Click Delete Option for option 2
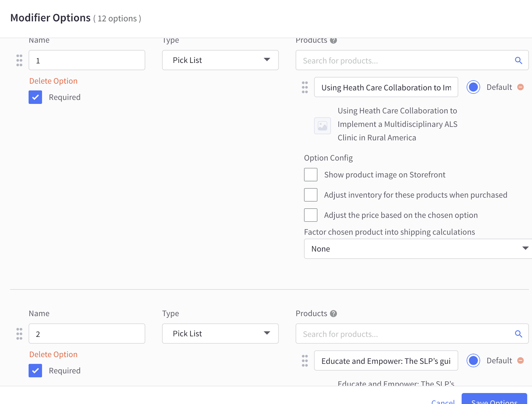 pos(53,355)
